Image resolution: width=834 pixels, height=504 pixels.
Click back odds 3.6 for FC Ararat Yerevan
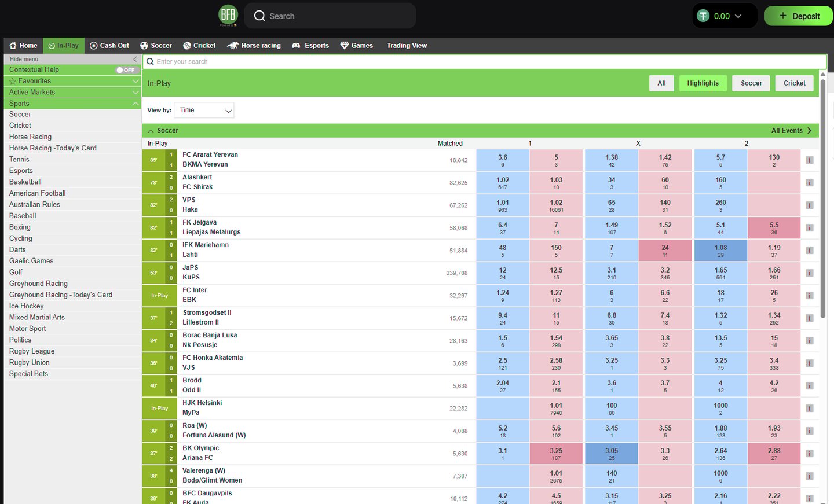pyautogui.click(x=503, y=160)
